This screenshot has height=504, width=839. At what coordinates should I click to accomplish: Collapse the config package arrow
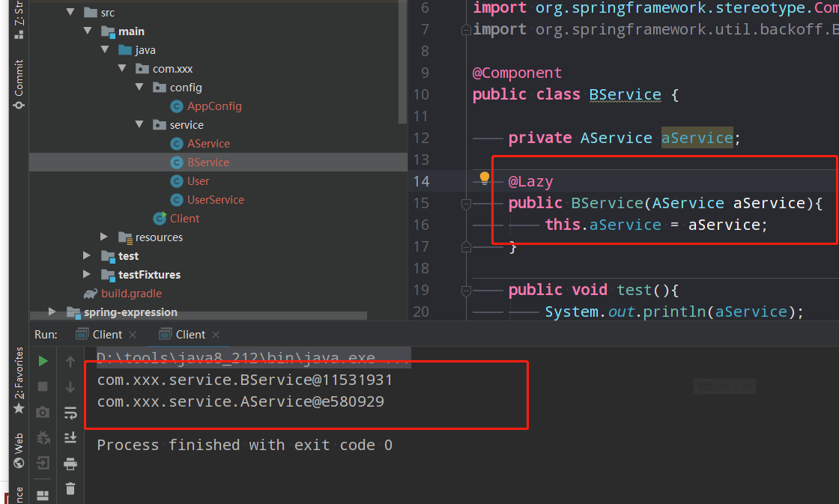139,87
